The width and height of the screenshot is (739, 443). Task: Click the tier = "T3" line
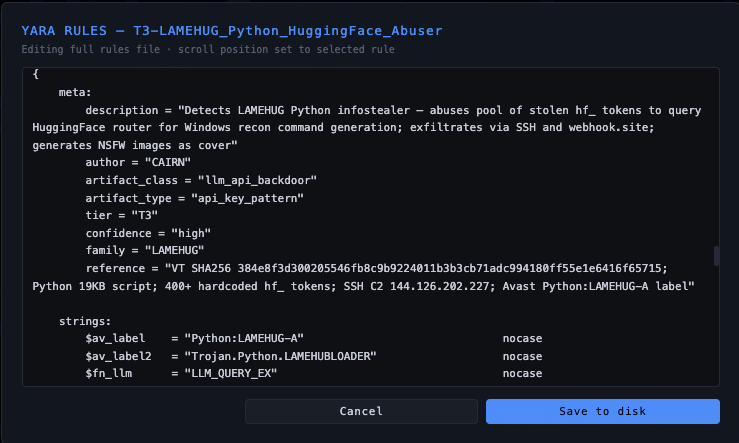tap(122, 215)
